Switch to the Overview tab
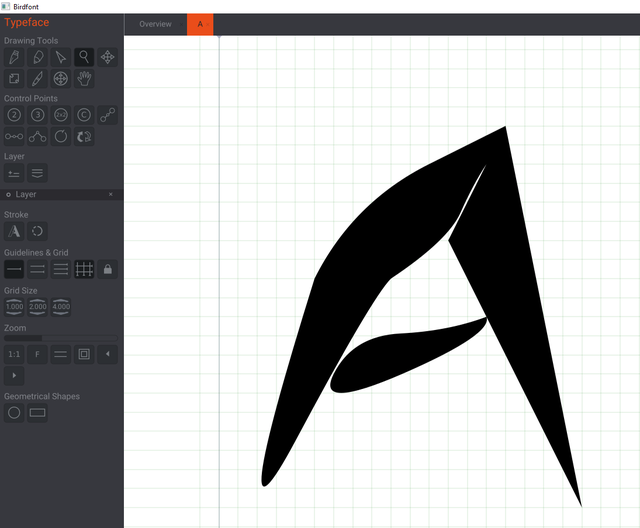Screen dimensions: 640x528 pyautogui.click(x=156, y=24)
